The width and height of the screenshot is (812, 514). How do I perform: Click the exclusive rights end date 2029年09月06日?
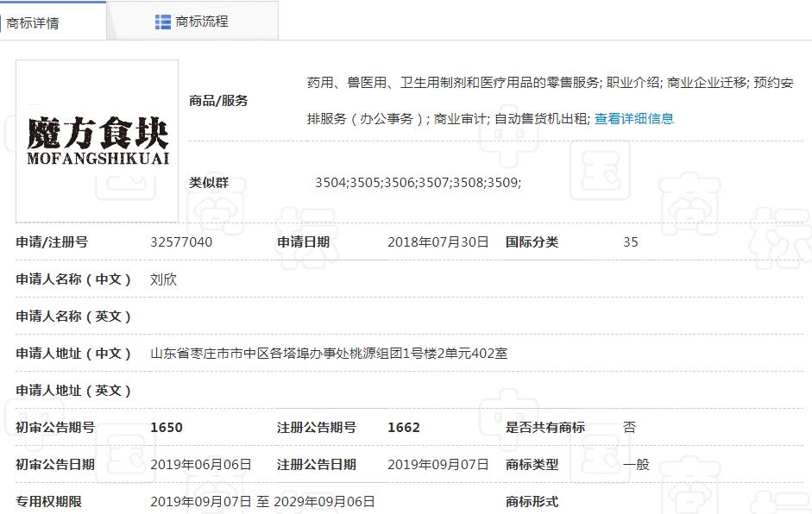[324, 502]
